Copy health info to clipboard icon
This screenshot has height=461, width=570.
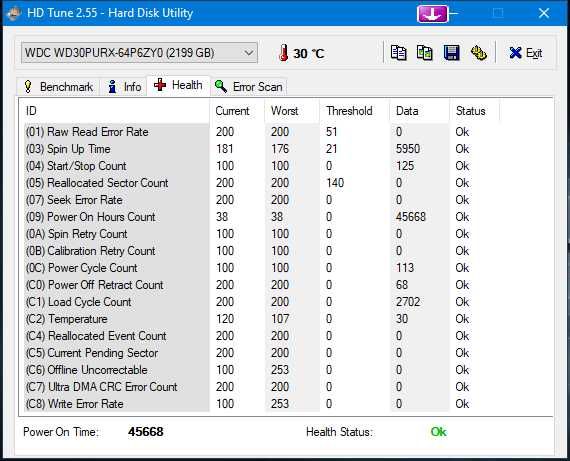pyautogui.click(x=398, y=53)
